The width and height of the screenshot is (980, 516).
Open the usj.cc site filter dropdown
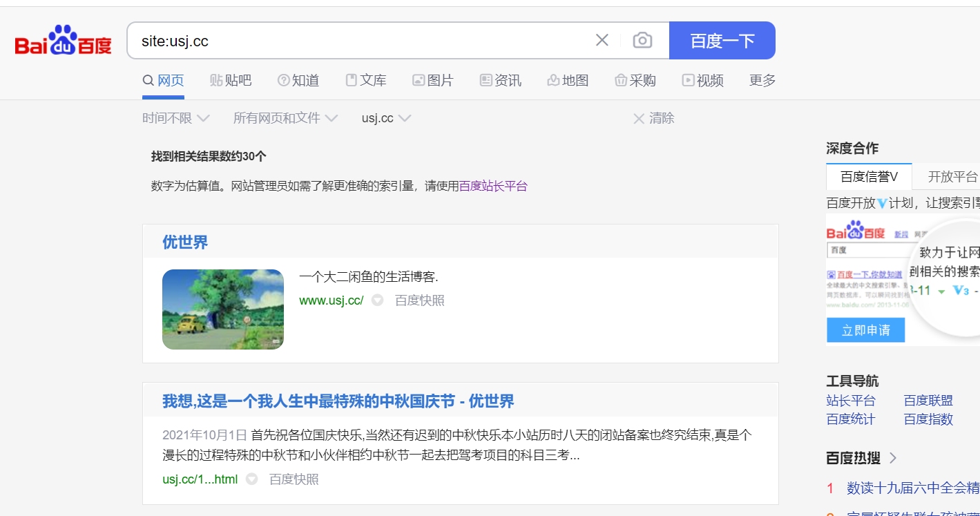tap(386, 118)
